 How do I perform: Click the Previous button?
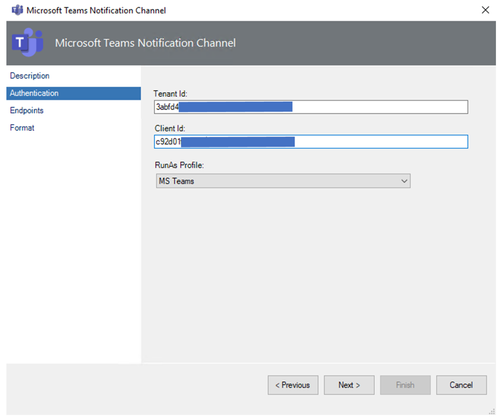coord(293,385)
